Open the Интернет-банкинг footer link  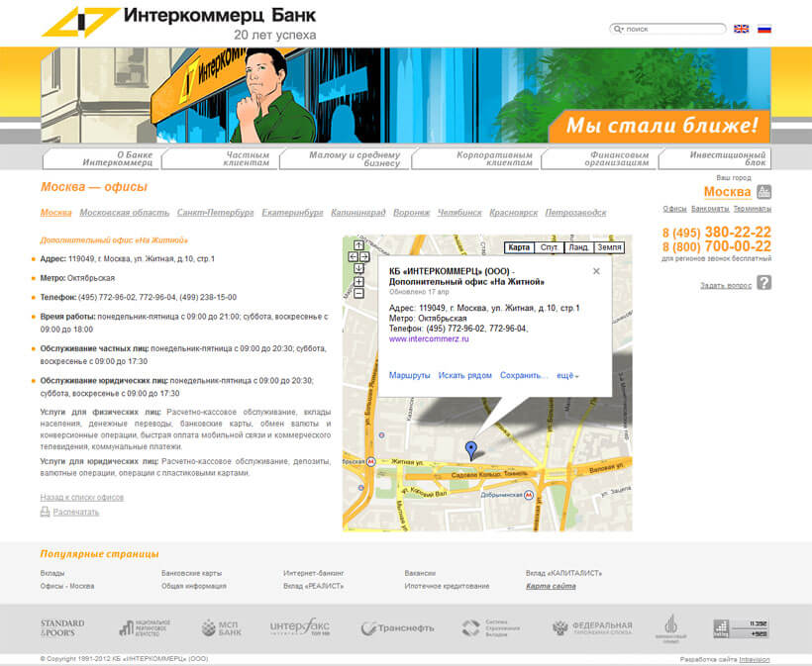(313, 573)
